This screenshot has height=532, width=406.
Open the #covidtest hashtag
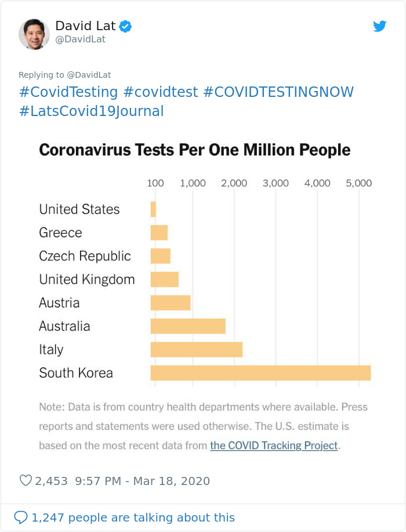pyautogui.click(x=159, y=92)
